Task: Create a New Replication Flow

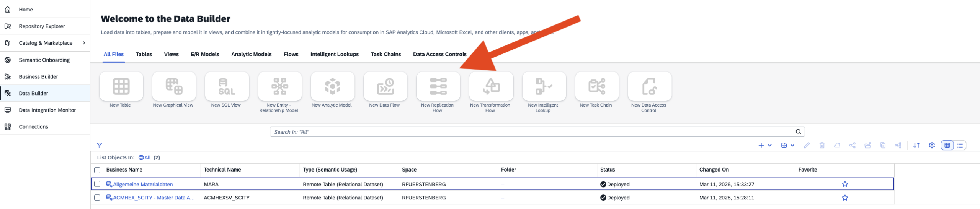Action: (438, 86)
